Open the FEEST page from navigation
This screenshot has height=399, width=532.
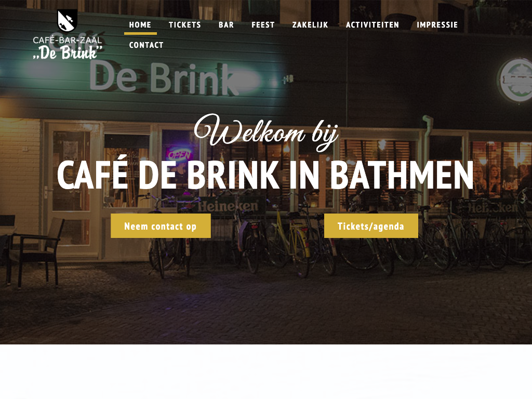point(263,25)
